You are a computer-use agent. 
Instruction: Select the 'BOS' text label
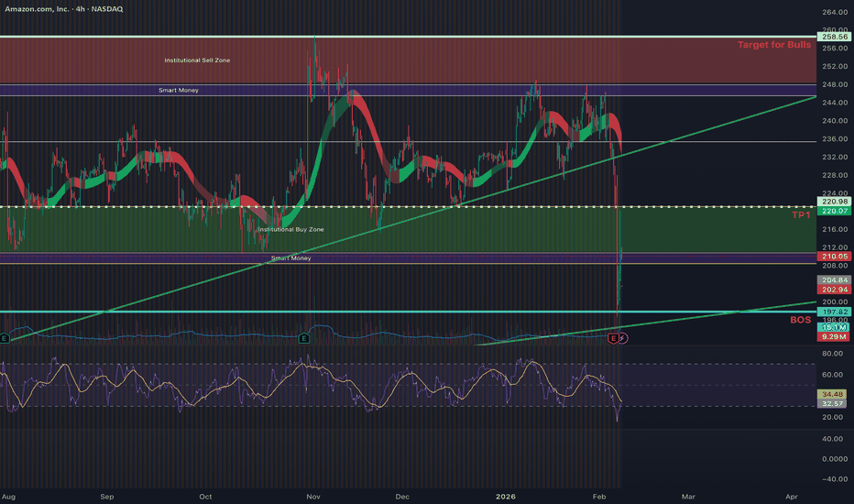point(800,320)
